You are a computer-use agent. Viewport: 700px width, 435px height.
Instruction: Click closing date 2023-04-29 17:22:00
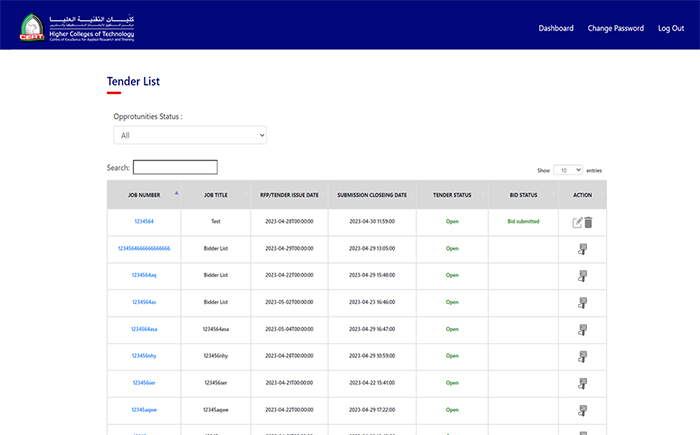[372, 410]
